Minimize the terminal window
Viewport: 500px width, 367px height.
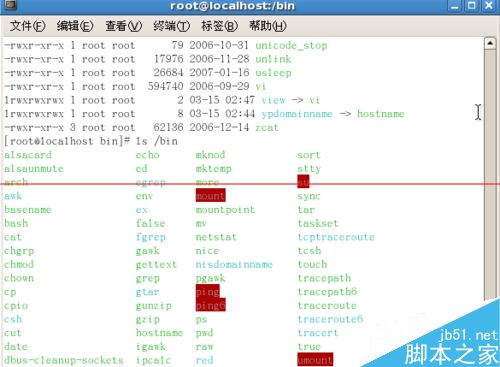tap(455, 6)
